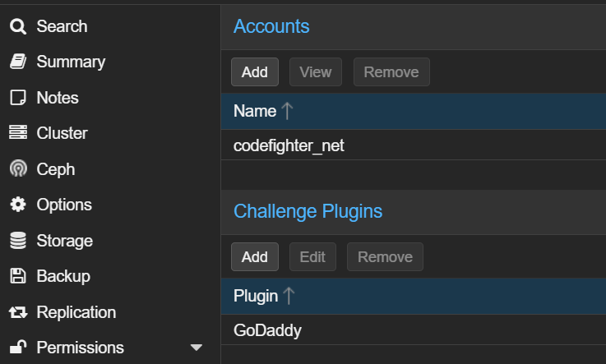Click the Options gear icon
The width and height of the screenshot is (606, 364).
(18, 205)
